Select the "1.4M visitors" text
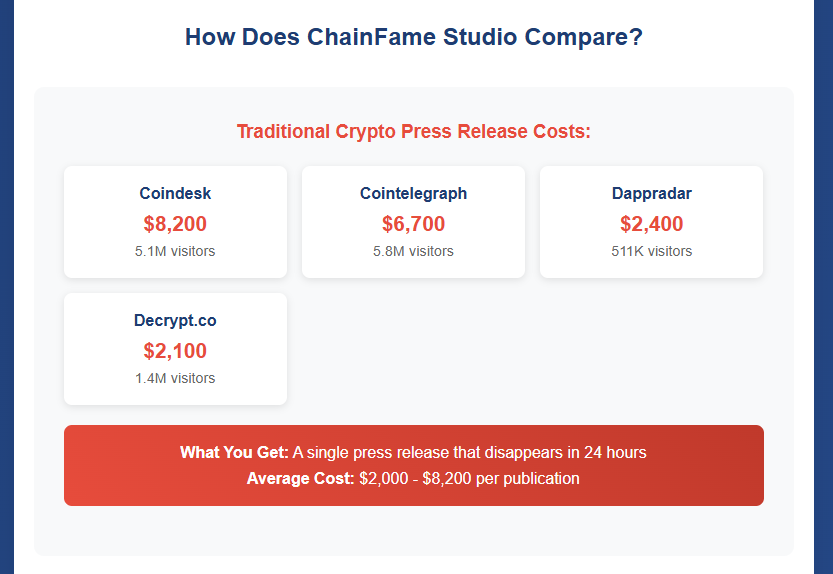 175,378
